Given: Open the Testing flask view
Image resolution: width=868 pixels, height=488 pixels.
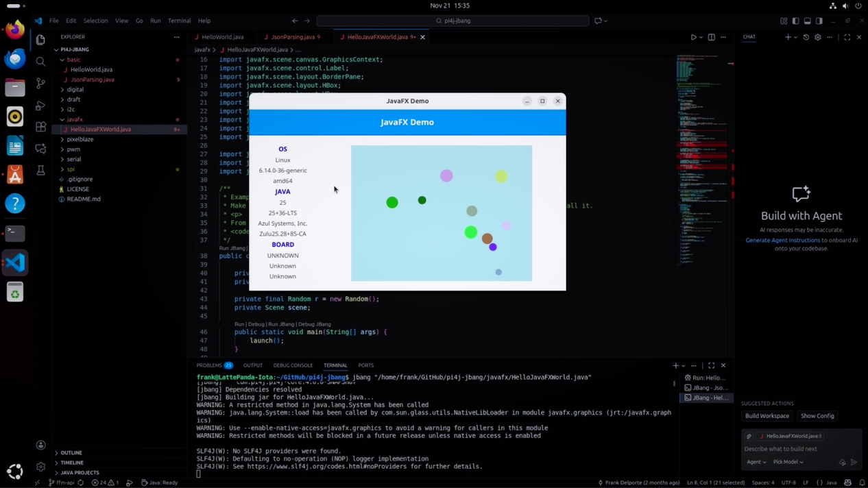Looking at the screenshot, I should pyautogui.click(x=40, y=170).
